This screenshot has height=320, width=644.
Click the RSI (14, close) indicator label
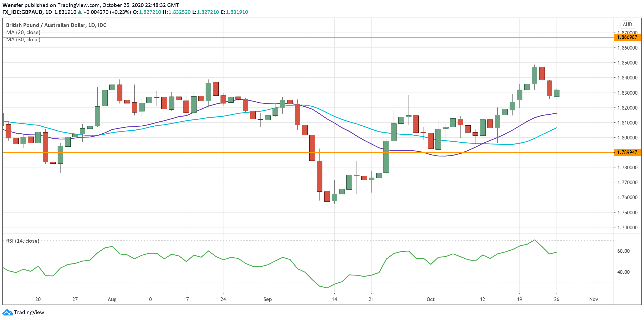[x=23, y=241]
